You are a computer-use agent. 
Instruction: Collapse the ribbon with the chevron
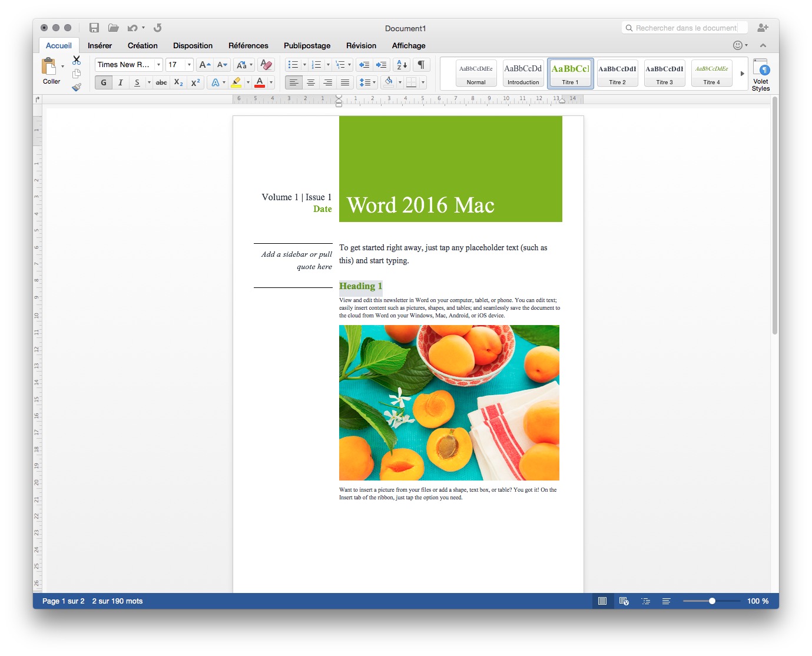(763, 45)
